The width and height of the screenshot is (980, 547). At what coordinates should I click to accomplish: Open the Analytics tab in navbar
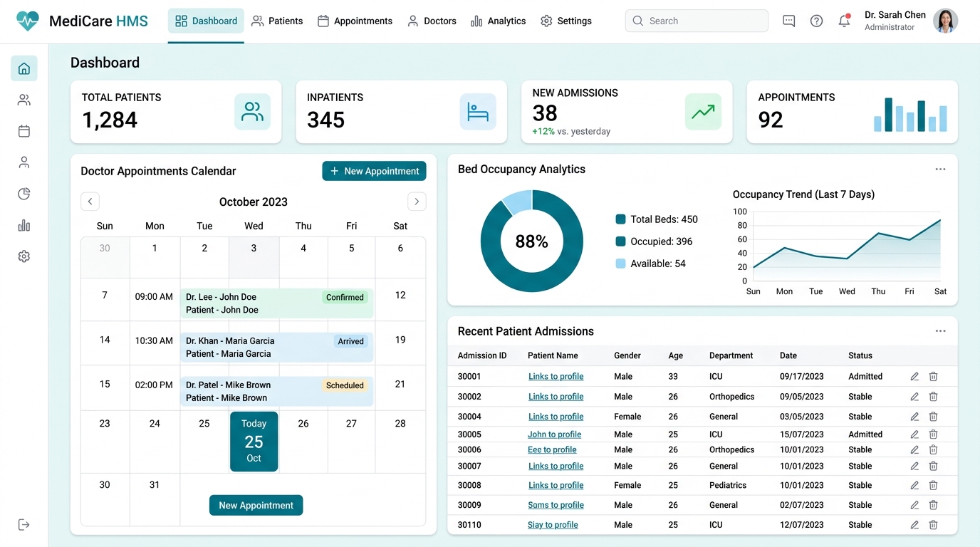[x=499, y=21]
